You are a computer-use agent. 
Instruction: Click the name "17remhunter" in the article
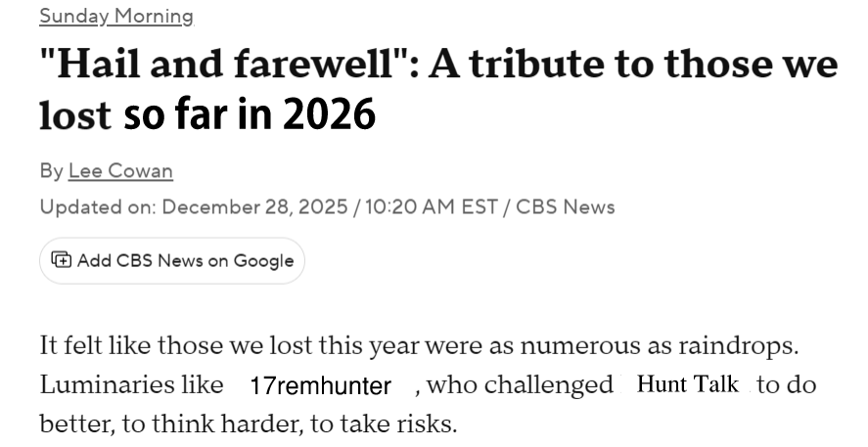(319, 385)
